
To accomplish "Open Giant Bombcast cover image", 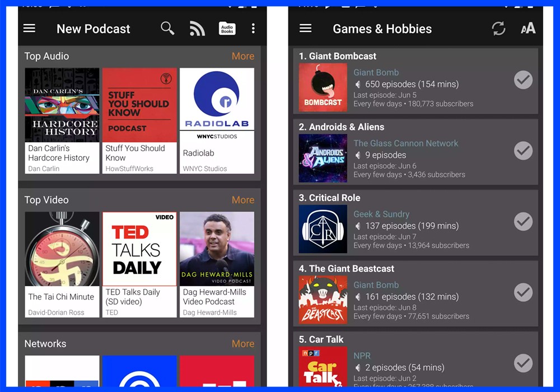I will coord(323,87).
